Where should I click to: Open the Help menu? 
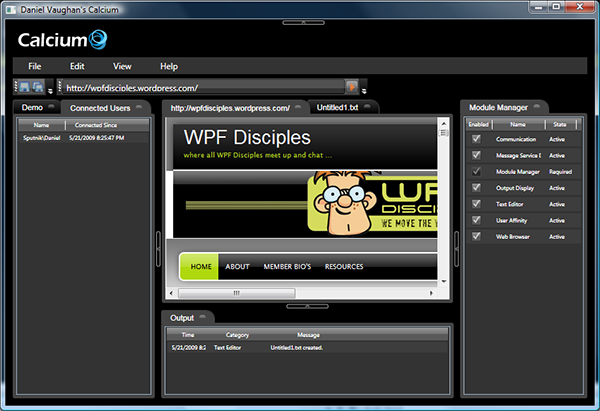[169, 66]
